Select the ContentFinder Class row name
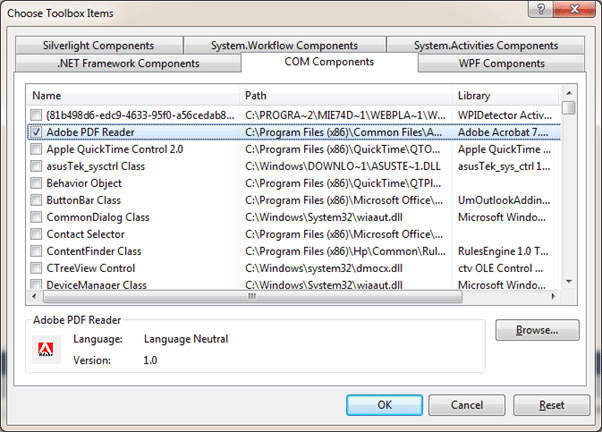This screenshot has height=432, width=602. [94, 251]
